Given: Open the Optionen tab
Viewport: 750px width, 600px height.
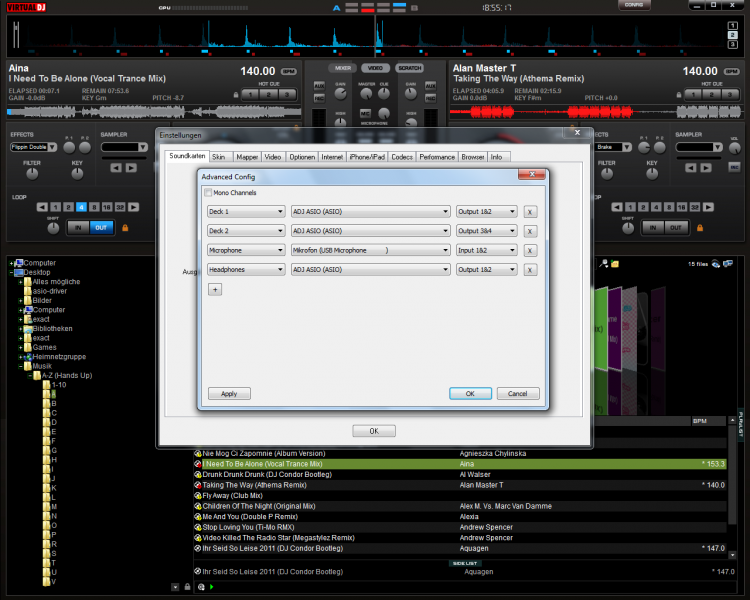Looking at the screenshot, I should pyautogui.click(x=302, y=157).
